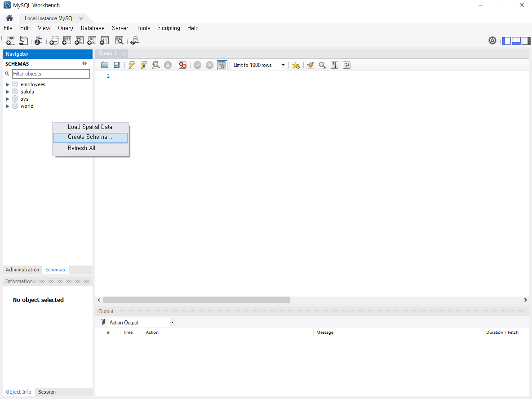Toggle invisible characters pilcrow icon
Screen dimensions: 532x399
pyautogui.click(x=335, y=65)
